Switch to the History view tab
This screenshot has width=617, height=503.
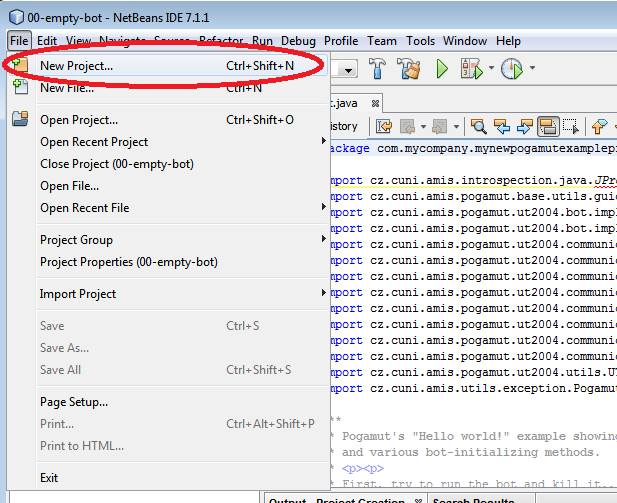tap(344, 126)
